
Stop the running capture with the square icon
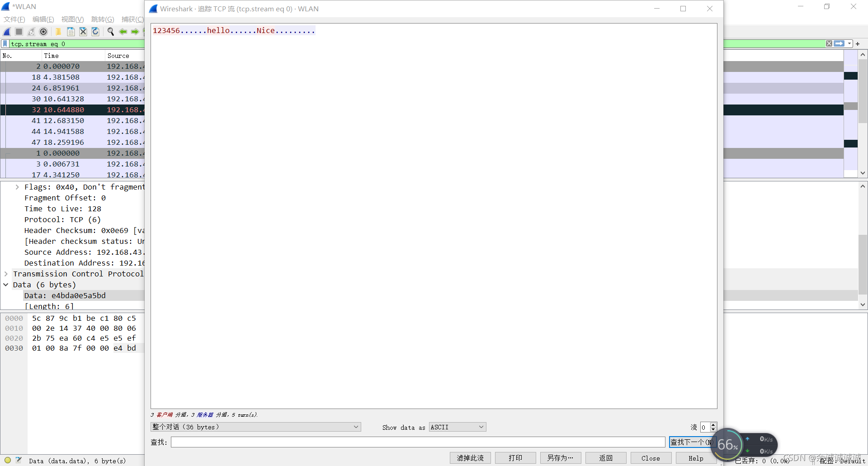coord(19,32)
